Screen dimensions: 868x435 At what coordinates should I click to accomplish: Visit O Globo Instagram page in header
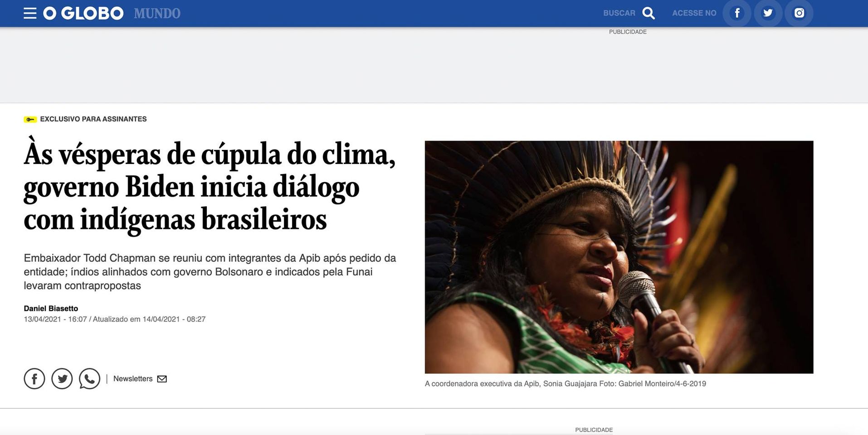(x=799, y=13)
